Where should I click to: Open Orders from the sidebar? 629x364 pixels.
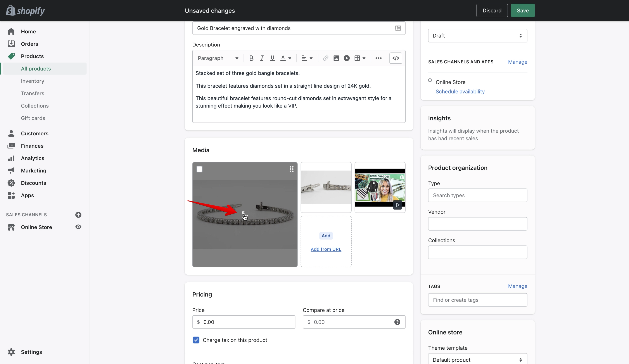(29, 44)
